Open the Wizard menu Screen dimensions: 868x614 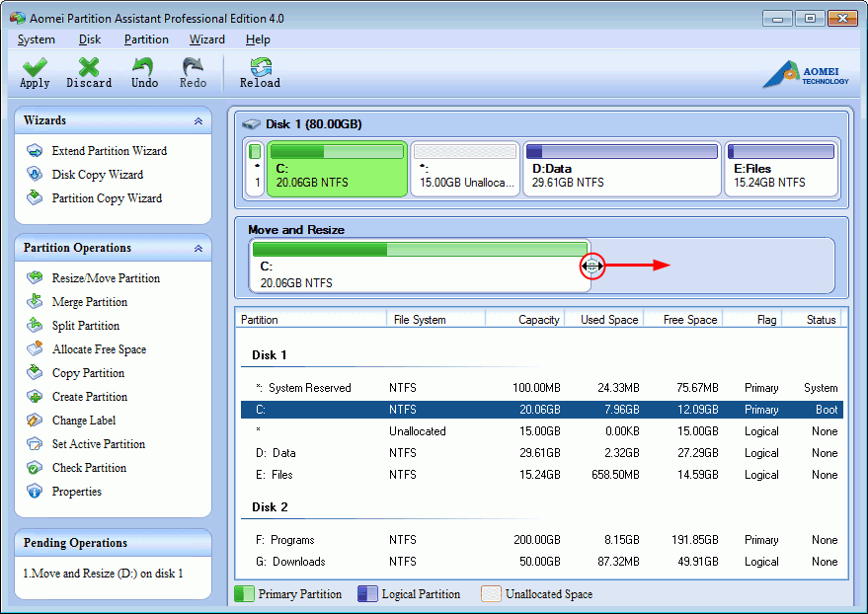tap(207, 39)
